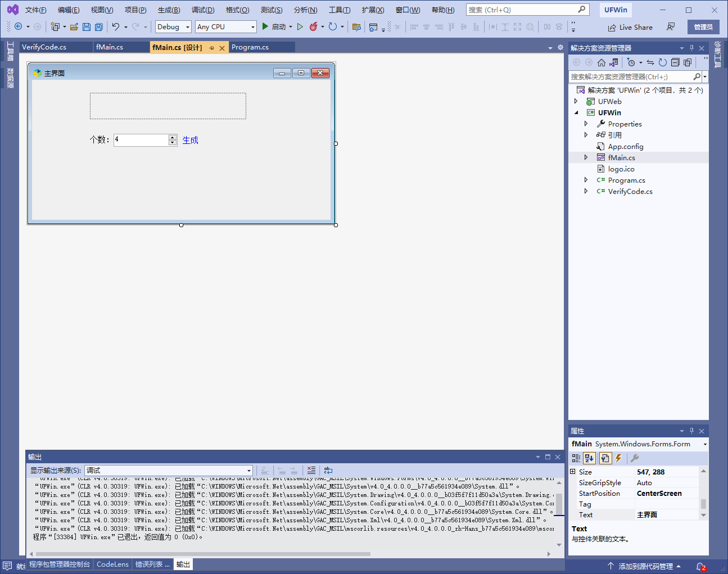Viewport: 728px width, 574px height.
Task: Click the 启动 start button label
Action: pos(278,27)
